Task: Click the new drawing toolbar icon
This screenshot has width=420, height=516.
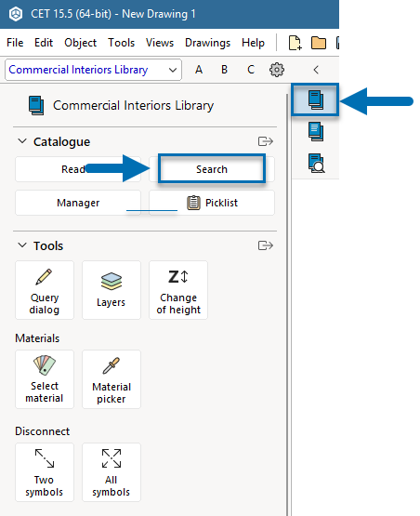Action: pyautogui.click(x=295, y=43)
